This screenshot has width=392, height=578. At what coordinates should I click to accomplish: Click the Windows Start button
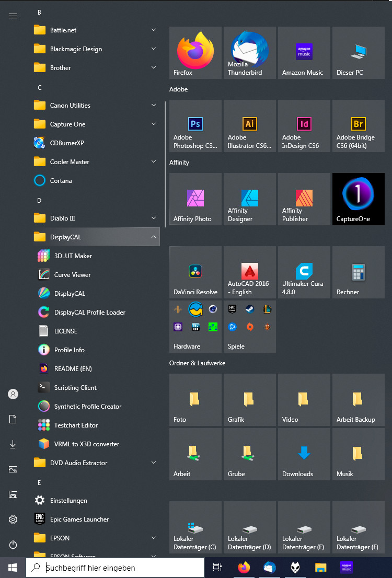(x=13, y=568)
